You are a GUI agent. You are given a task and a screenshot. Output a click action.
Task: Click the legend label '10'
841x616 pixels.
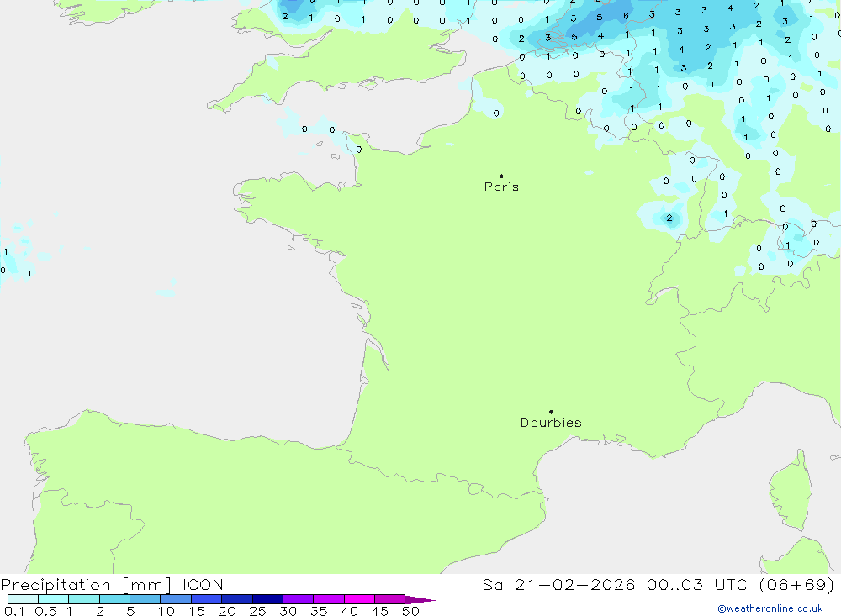click(x=167, y=611)
